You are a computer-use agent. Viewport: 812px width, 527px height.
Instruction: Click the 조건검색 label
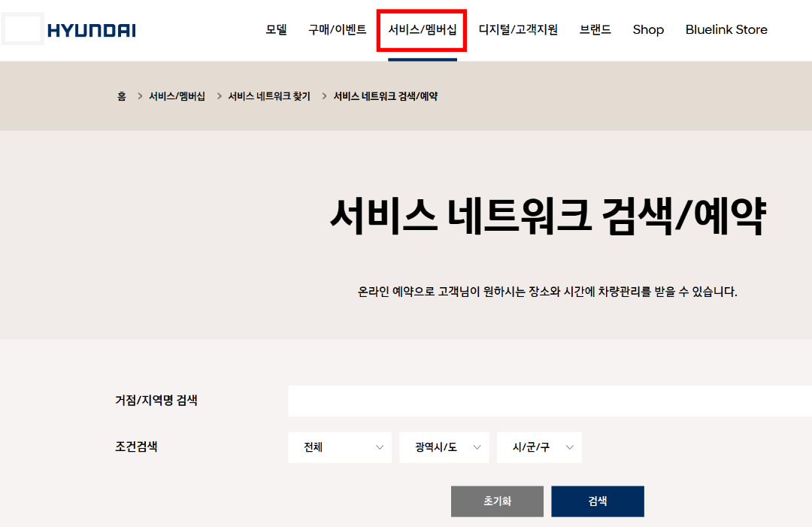pos(136,447)
